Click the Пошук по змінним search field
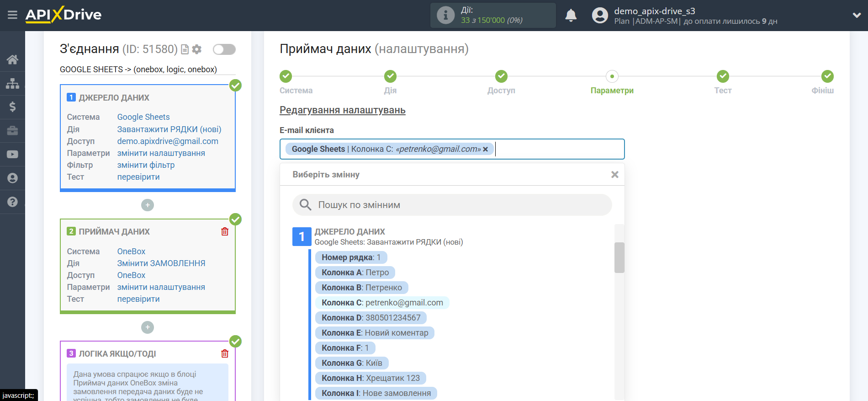 452,205
